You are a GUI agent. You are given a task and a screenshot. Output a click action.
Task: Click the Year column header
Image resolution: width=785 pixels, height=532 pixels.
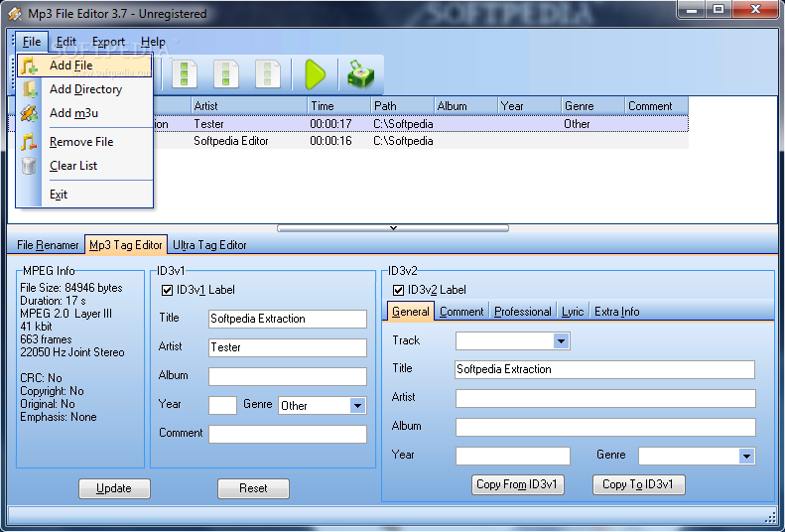530,106
